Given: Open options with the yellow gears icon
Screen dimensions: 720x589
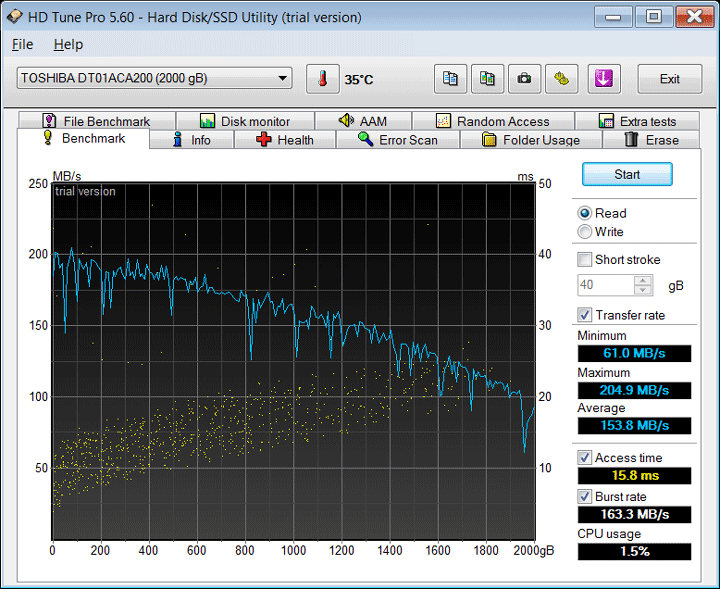Looking at the screenshot, I should 561,79.
